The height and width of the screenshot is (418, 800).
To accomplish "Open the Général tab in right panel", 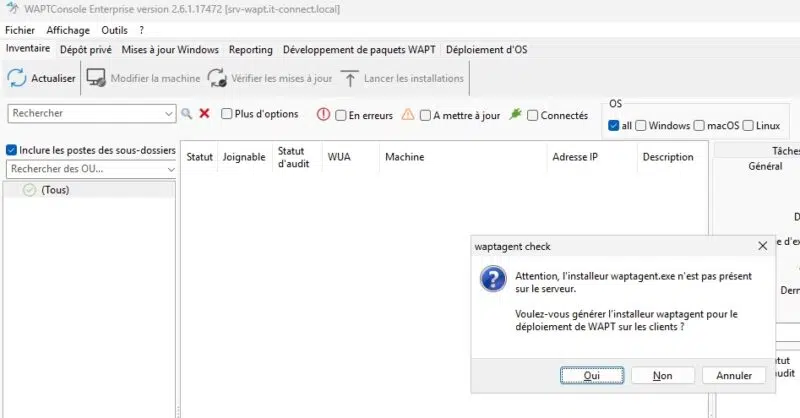I will coord(765,166).
